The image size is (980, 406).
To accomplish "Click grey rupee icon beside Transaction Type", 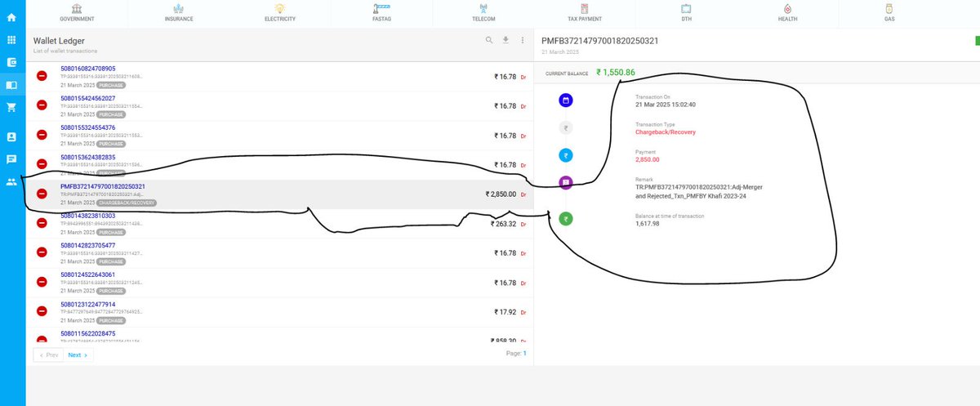I will pos(566,127).
